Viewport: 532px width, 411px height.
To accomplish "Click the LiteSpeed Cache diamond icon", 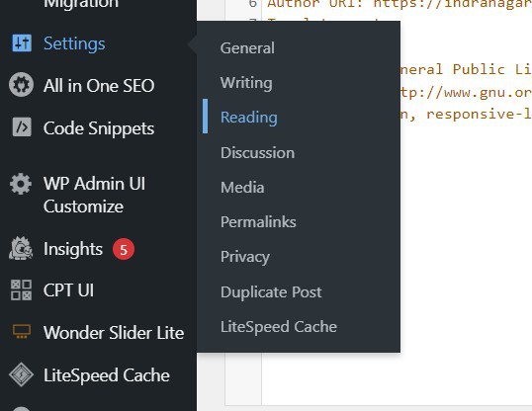I will click(21, 374).
